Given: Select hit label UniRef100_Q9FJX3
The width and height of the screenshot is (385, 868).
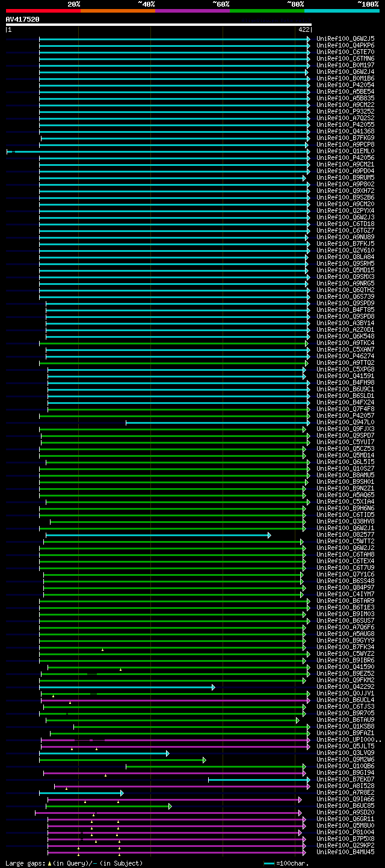Looking at the screenshot, I should tap(345, 429).
